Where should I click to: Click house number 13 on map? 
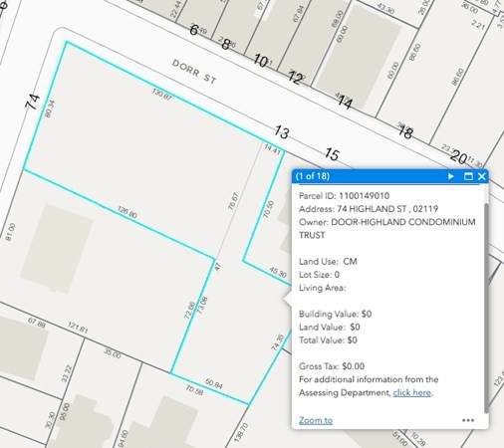282,132
